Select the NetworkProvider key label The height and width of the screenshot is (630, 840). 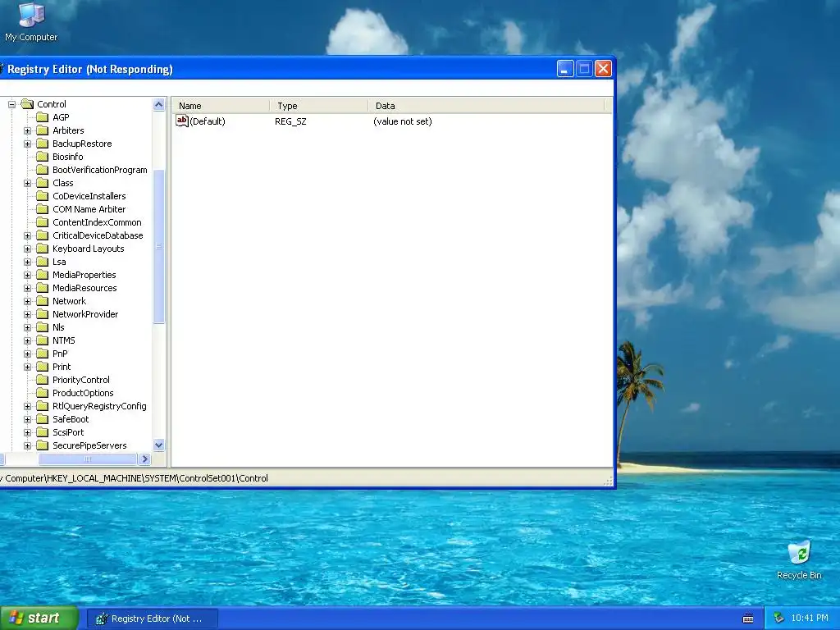85,314
